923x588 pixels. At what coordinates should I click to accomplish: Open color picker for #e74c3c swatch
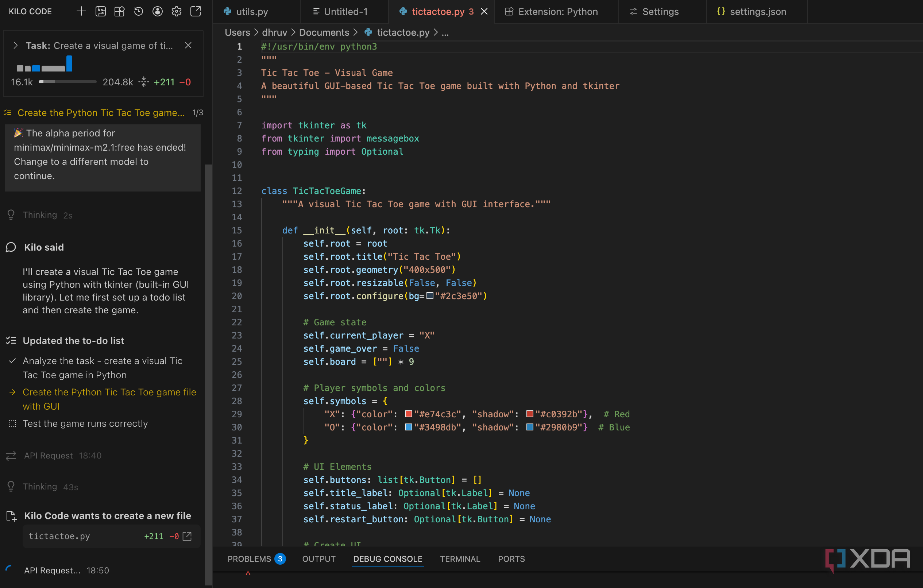point(409,414)
